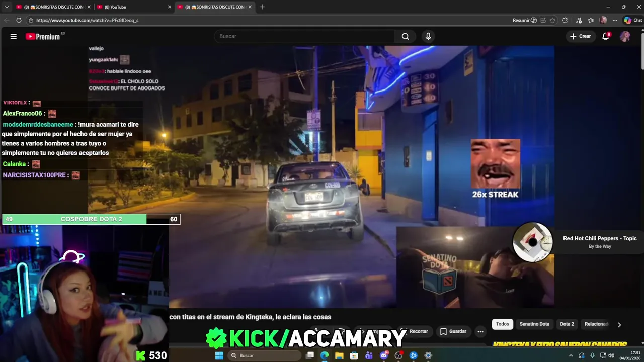Open clock and date 17:51 panel
This screenshot has height=362, width=644.
coord(631,355)
